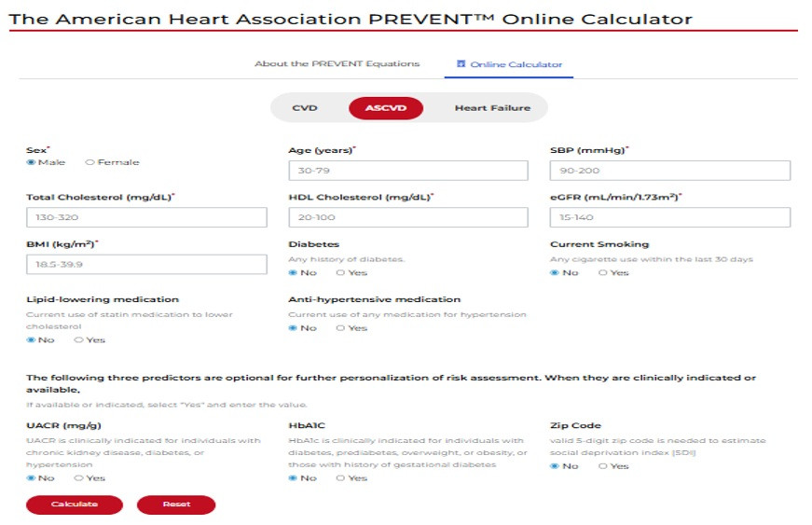Screen dimensions: 812x525
Task: Focus the Total Cholesterol input box
Action: tap(146, 217)
